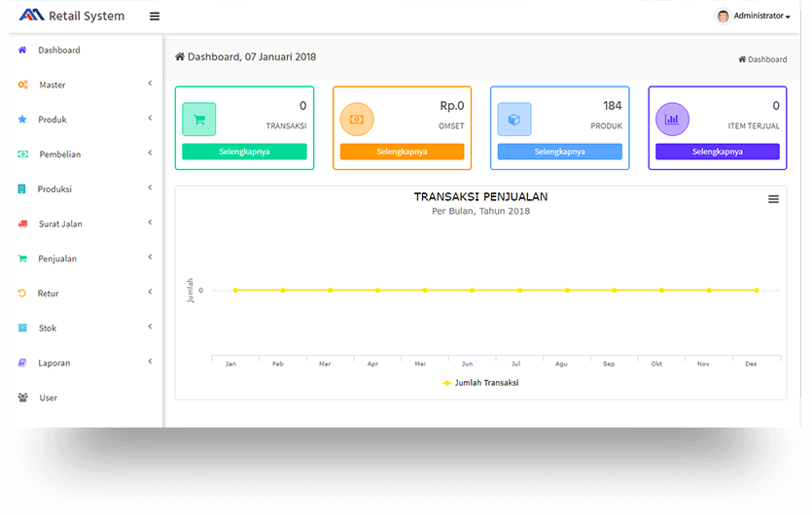This screenshot has width=812, height=515.
Task: Expand the Pembelian submenu chevron
Action: [150, 153]
